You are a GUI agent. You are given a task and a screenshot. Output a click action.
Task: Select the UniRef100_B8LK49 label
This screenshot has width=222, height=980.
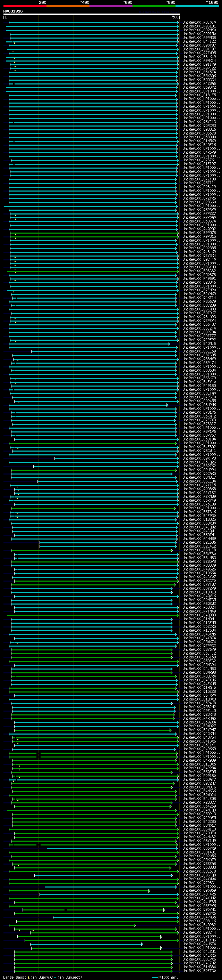click(199, 57)
